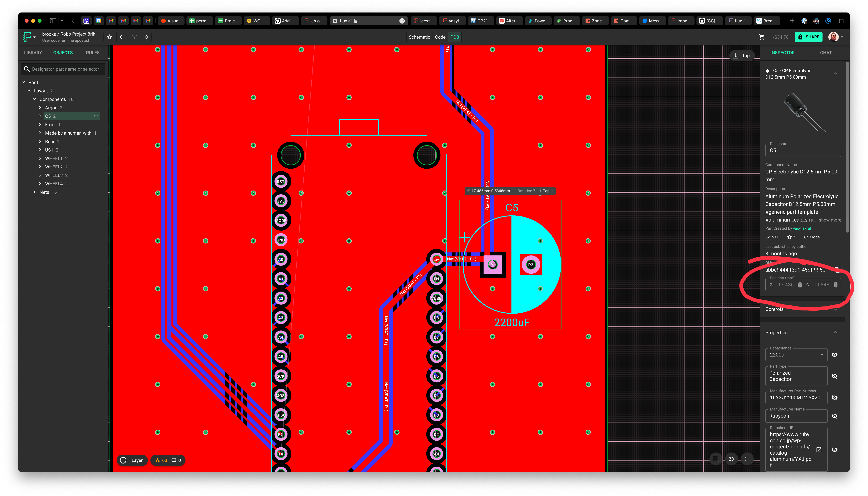Toggle Part Type property visibility

(834, 376)
